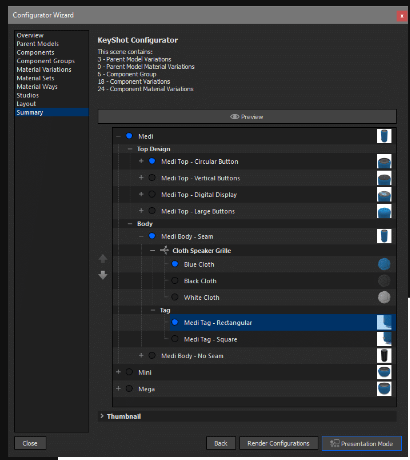Select Medi Body - Seam radio button
This screenshot has width=410, height=460.
[x=152, y=236]
